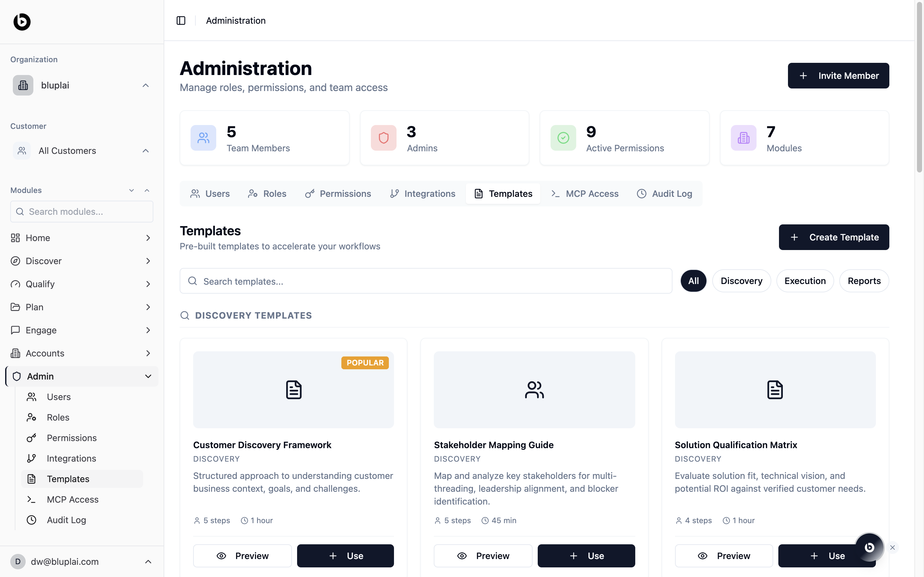Viewport: 924px width, 577px height.
Task: Click the Create Template button
Action: tap(834, 237)
